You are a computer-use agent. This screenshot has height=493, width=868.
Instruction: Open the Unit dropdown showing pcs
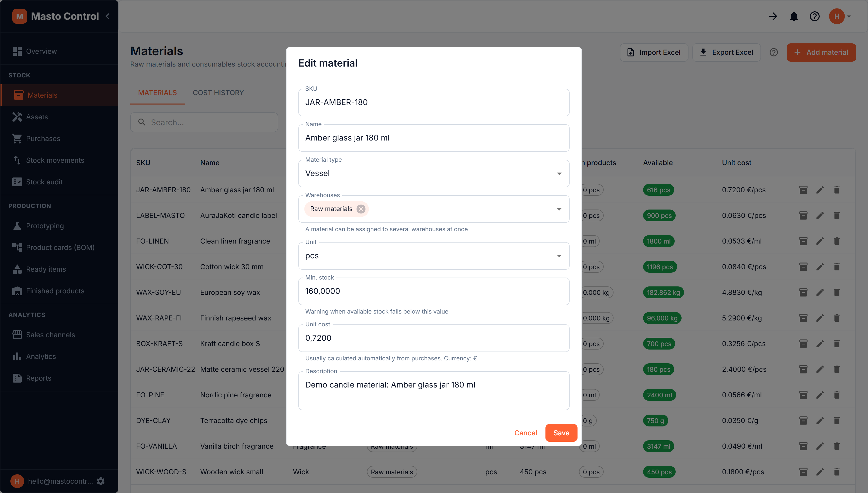click(434, 256)
